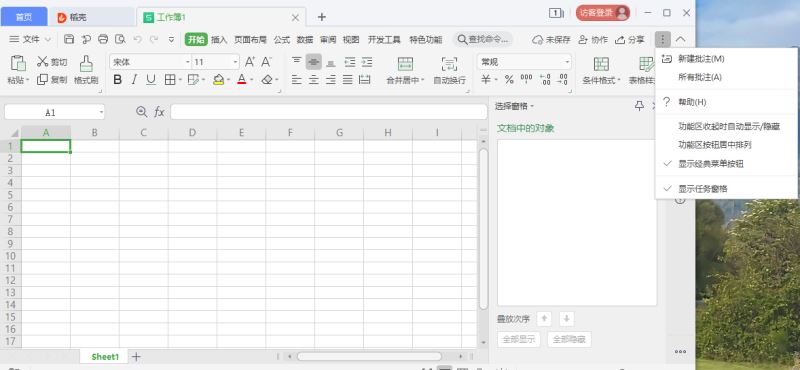The width and height of the screenshot is (800, 370).
Task: Click increase decimal places icon
Action: [545, 80]
